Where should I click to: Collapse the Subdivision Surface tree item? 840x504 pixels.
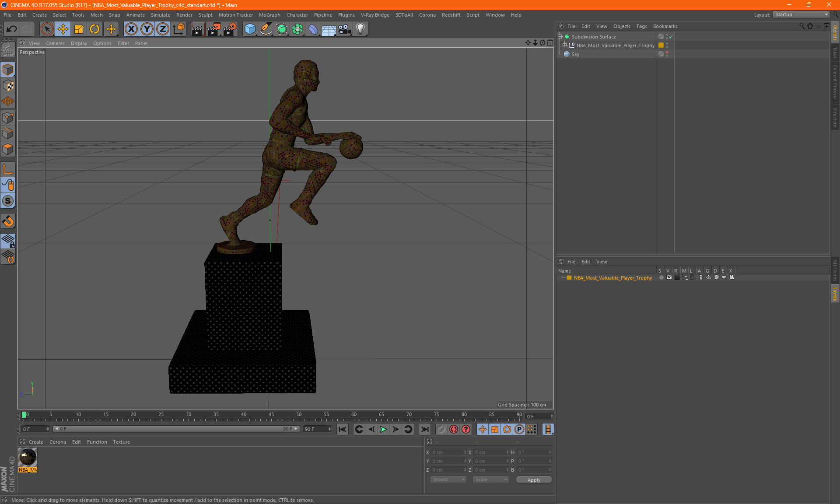(560, 37)
